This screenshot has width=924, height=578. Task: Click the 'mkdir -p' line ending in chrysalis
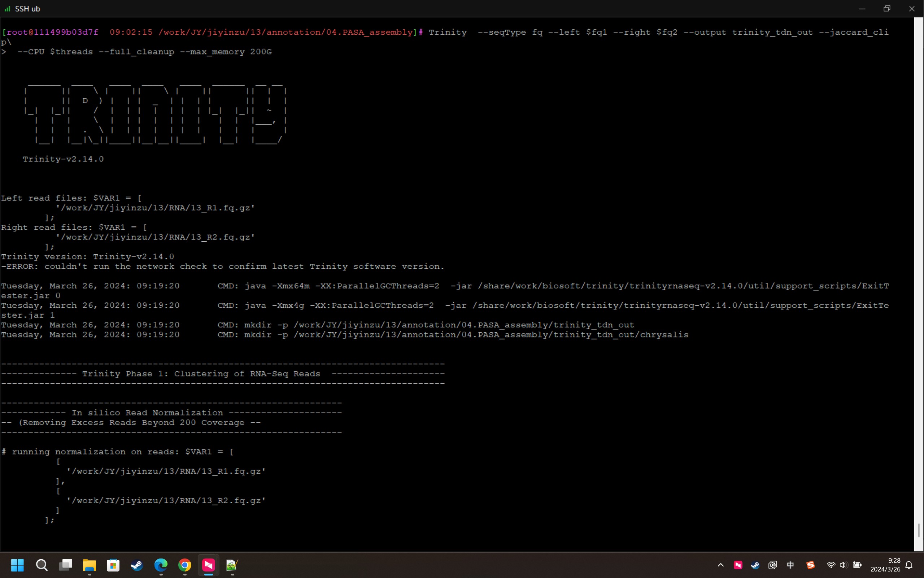[x=344, y=335]
